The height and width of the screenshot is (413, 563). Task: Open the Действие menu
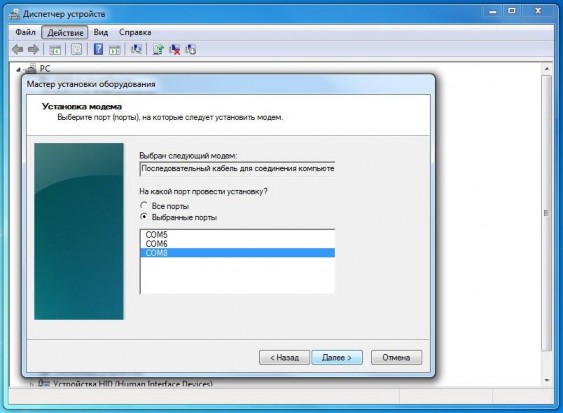click(65, 33)
